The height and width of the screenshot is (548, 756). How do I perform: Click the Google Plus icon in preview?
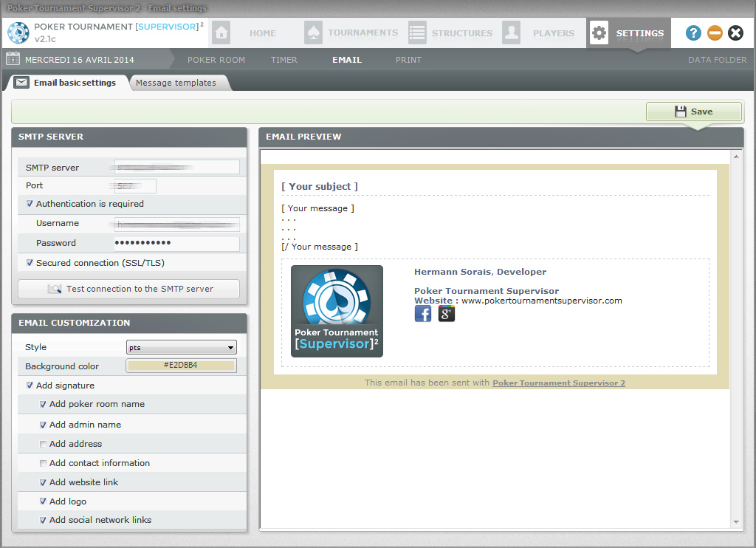[446, 314]
